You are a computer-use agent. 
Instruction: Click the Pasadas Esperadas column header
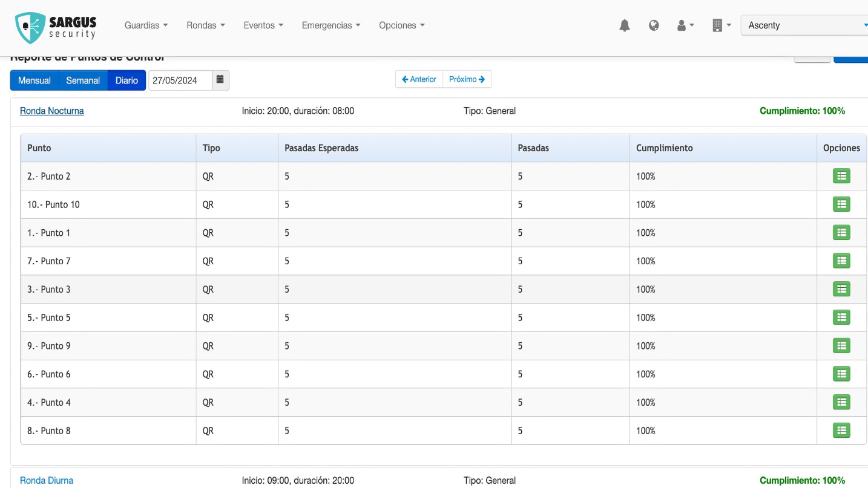pyautogui.click(x=395, y=148)
